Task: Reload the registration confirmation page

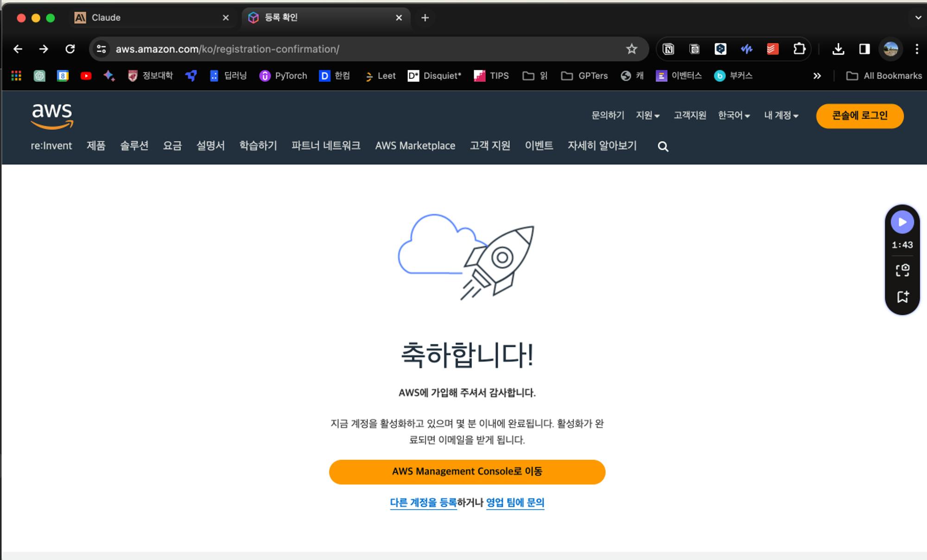Action: click(x=70, y=49)
